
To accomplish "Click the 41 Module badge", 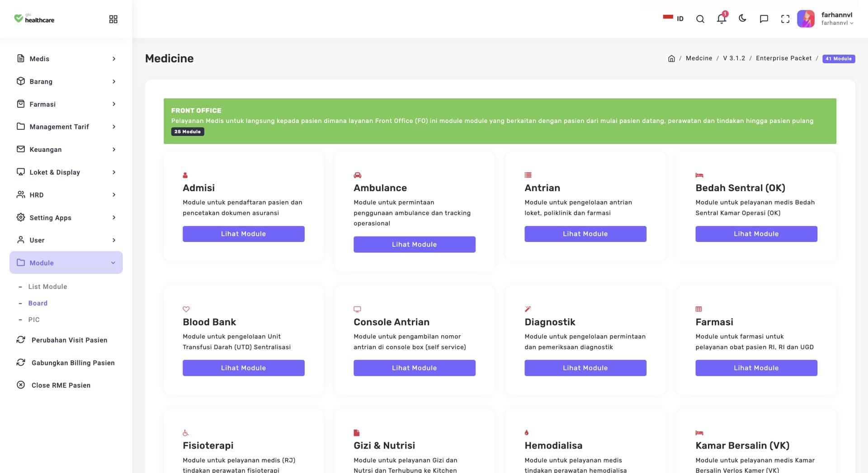I will 839,58.
